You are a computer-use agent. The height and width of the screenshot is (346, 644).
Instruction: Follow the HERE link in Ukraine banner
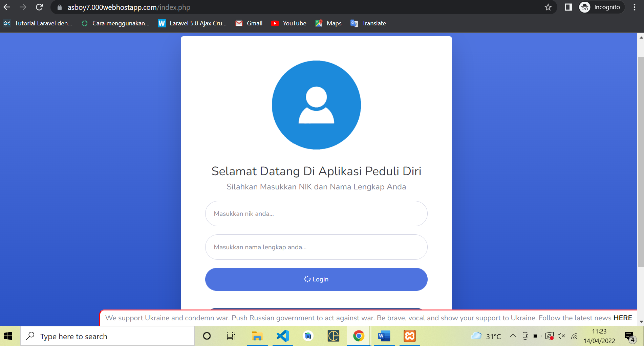(x=622, y=318)
